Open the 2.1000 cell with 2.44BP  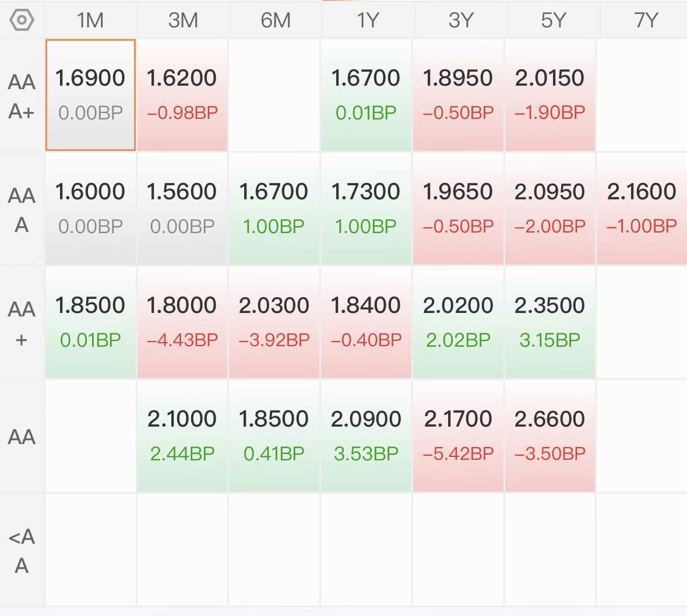click(x=182, y=435)
